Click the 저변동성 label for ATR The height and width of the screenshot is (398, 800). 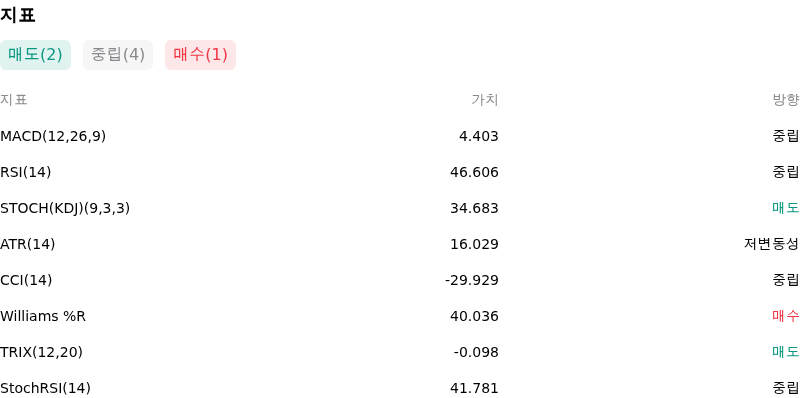772,244
